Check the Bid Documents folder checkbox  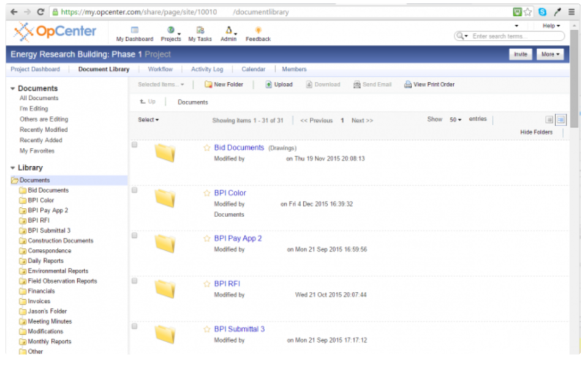[135, 145]
